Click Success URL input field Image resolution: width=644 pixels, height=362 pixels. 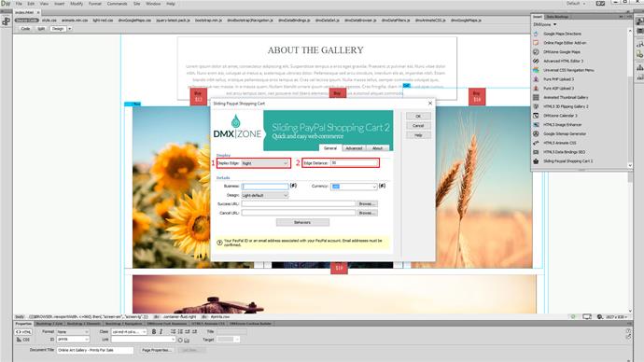coord(299,203)
